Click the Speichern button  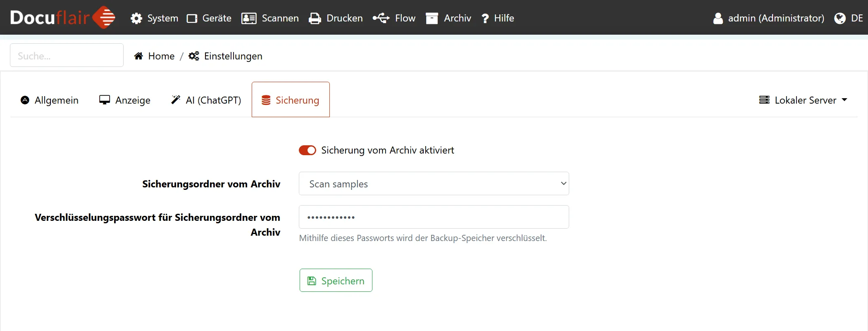(x=336, y=281)
